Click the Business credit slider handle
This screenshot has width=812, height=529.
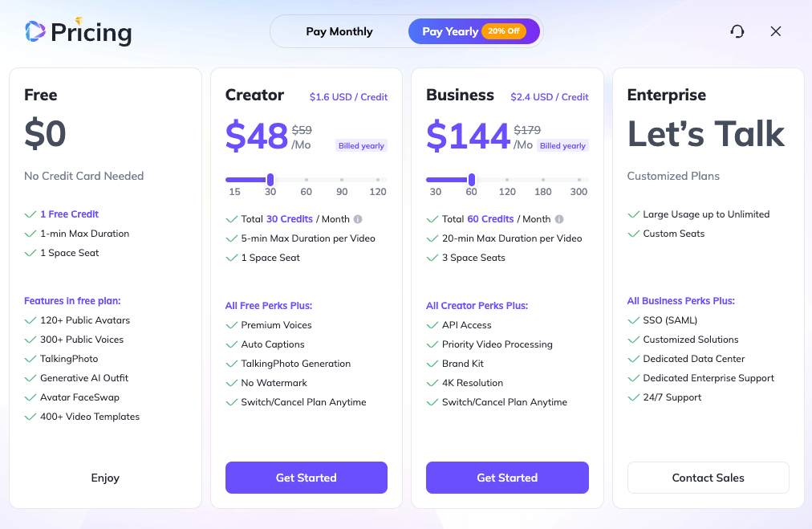tap(472, 180)
